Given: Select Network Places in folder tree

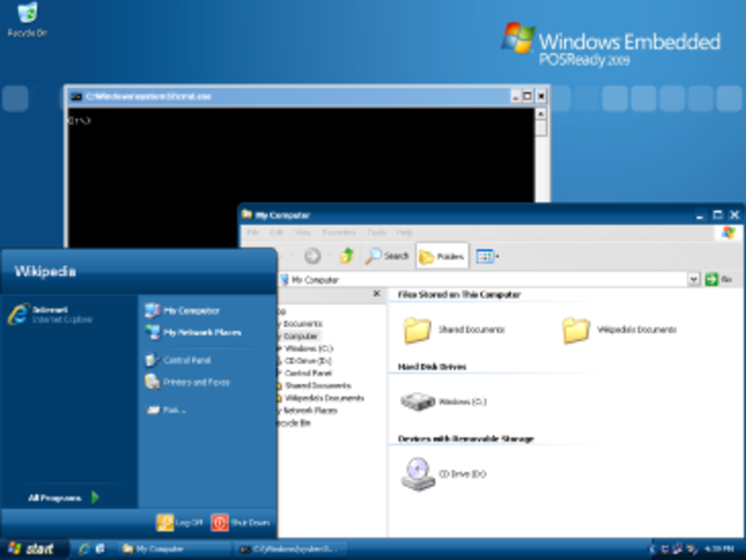Looking at the screenshot, I should pos(309,410).
